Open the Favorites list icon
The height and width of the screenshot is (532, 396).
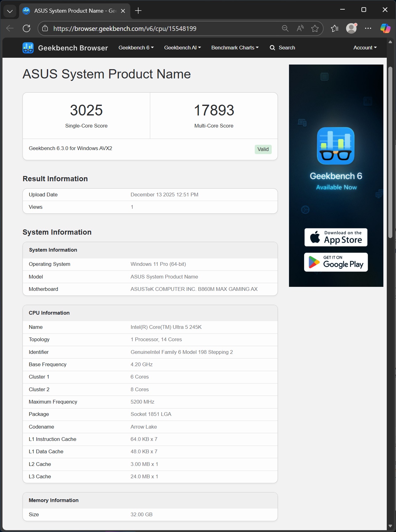335,28
